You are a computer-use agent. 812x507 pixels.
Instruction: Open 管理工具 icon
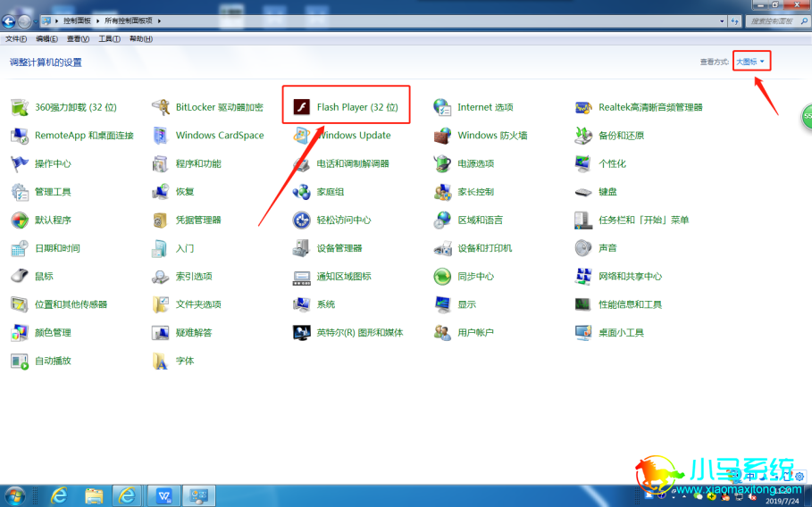coord(20,192)
